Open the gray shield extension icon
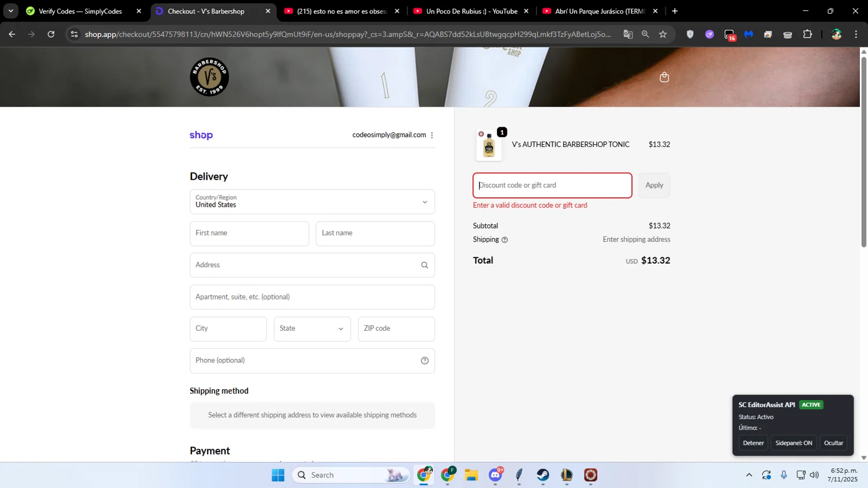The width and height of the screenshot is (868, 488). (x=690, y=34)
